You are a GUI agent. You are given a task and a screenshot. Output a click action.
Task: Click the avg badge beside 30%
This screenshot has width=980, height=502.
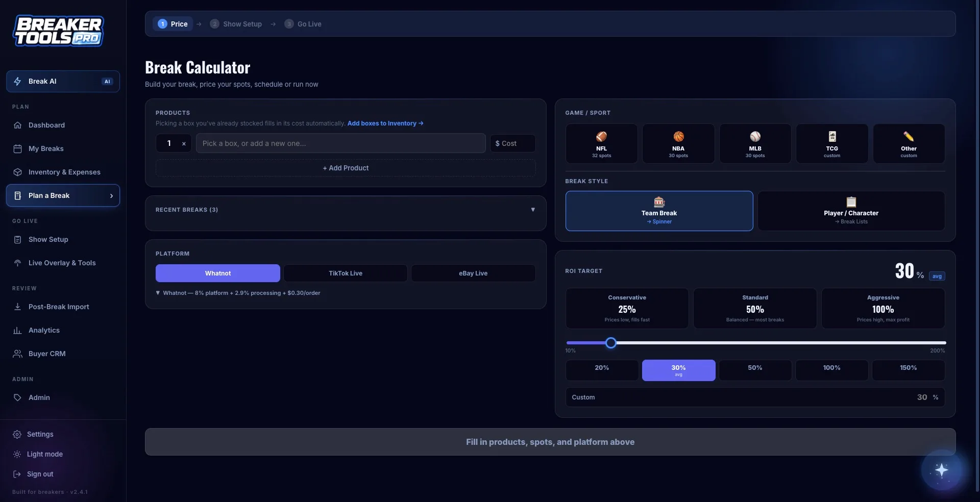point(937,276)
